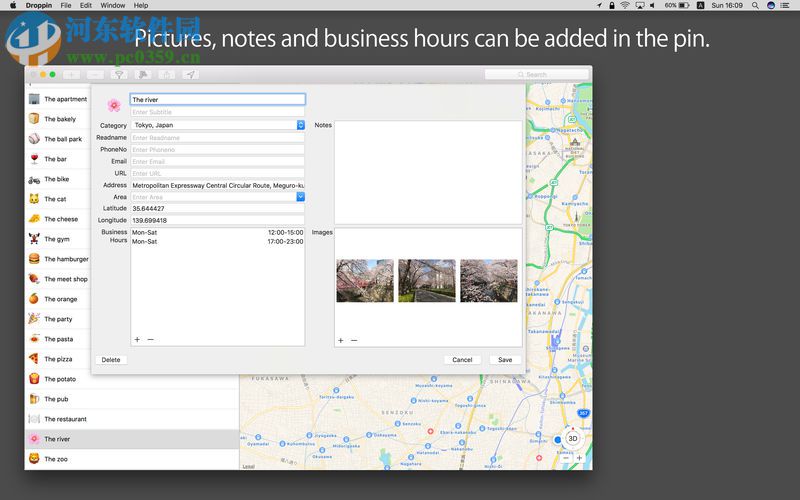Click the Enter Subtitle input field
800x500 pixels.
click(217, 112)
